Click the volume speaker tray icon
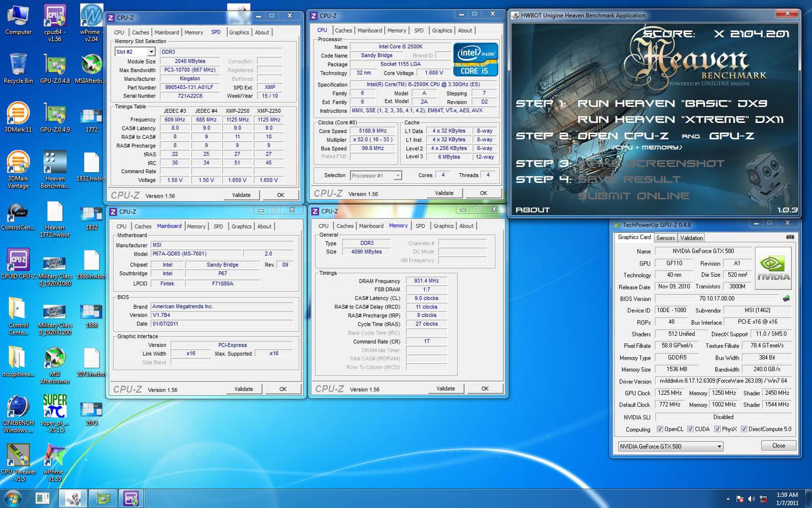The image size is (812, 508). (751, 499)
